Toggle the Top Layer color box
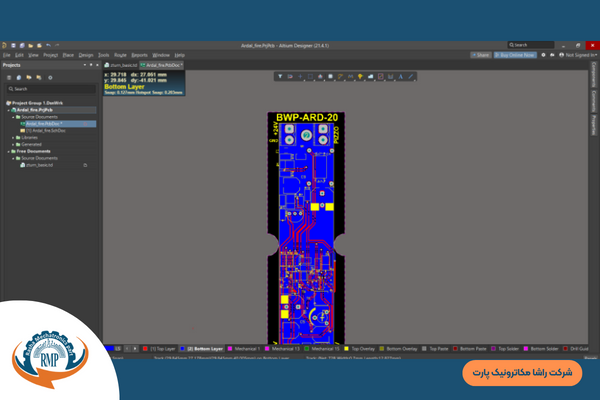 146,349
